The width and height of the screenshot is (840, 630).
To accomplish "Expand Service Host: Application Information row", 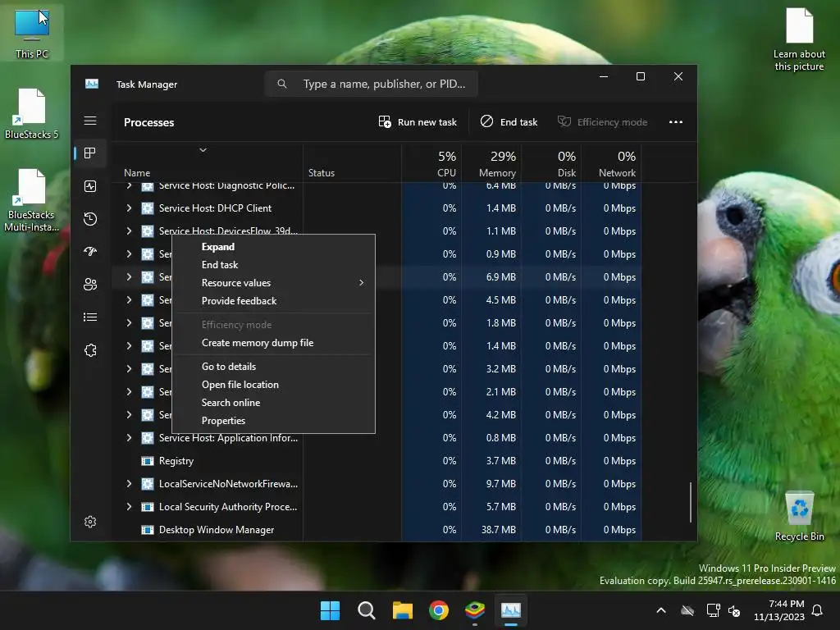I will point(129,438).
